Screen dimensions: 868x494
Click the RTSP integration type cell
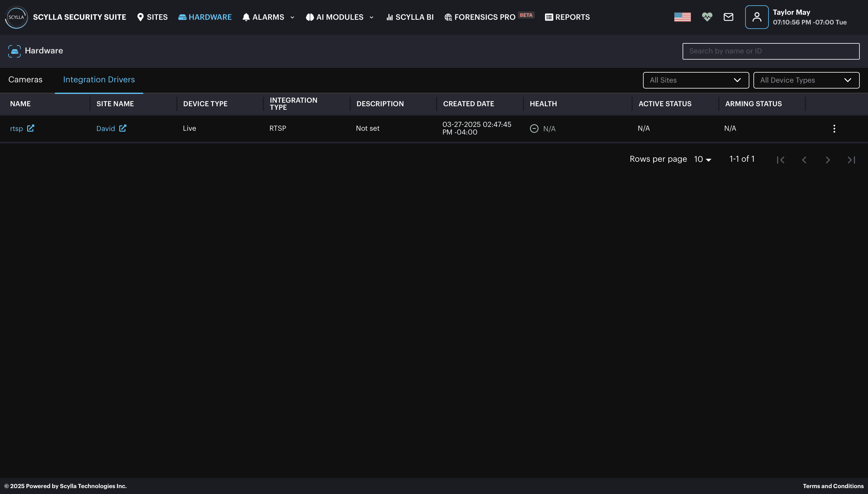pyautogui.click(x=278, y=128)
